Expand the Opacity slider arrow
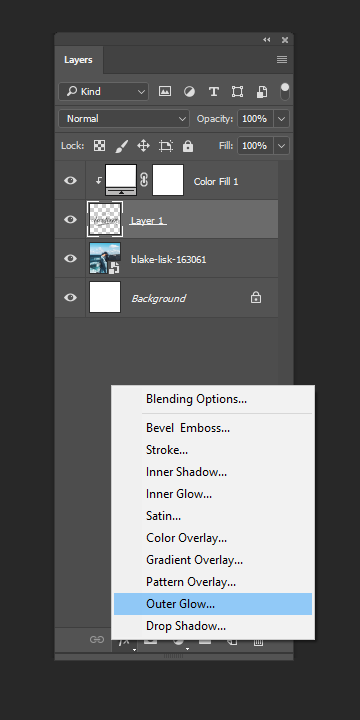The height and width of the screenshot is (720, 360). [x=281, y=118]
